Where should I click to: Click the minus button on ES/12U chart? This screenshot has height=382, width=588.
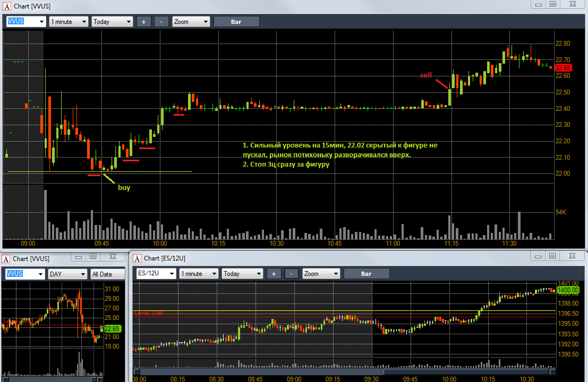(x=292, y=274)
